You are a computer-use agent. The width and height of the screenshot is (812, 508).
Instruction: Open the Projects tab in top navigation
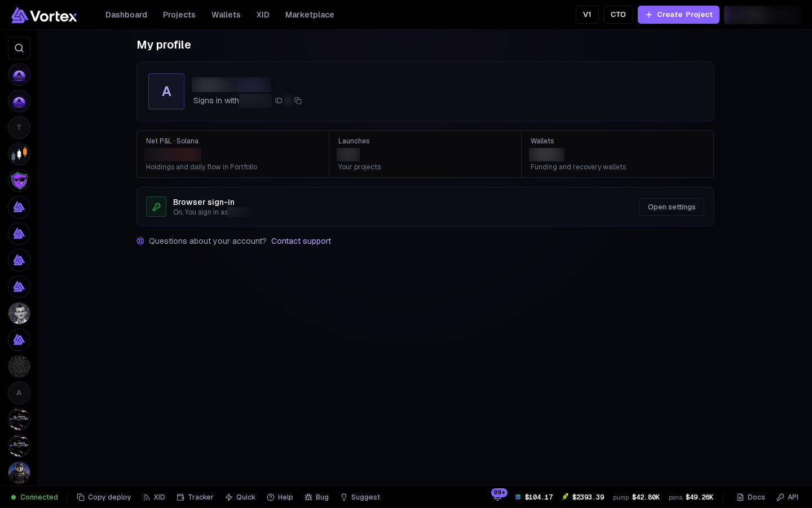179,15
